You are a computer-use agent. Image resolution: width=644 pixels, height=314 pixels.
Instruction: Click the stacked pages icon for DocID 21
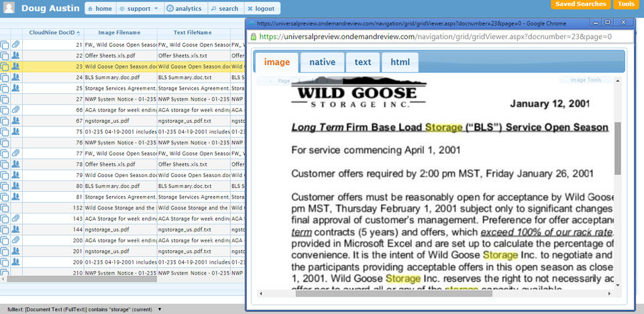[x=5, y=45]
